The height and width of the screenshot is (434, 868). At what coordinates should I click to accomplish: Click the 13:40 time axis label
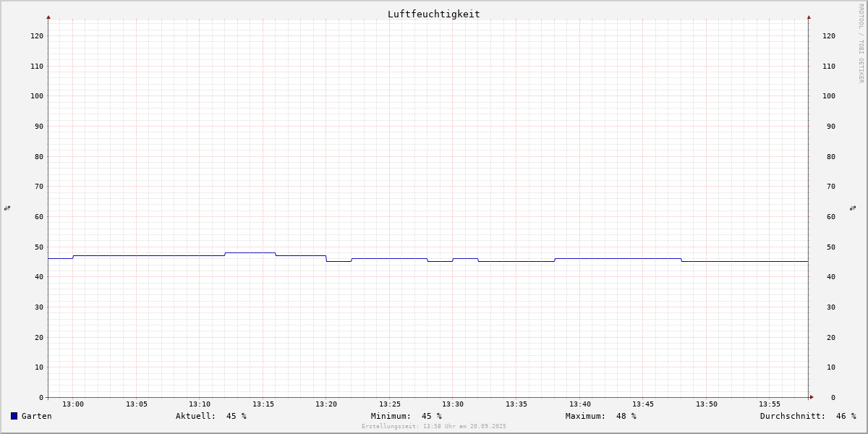tap(580, 404)
